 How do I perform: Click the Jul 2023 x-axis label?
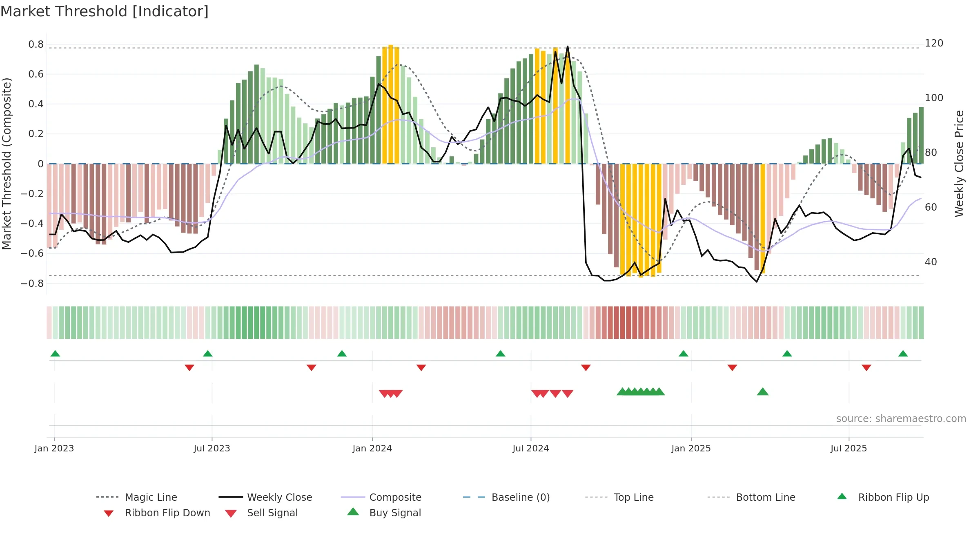[x=212, y=449]
